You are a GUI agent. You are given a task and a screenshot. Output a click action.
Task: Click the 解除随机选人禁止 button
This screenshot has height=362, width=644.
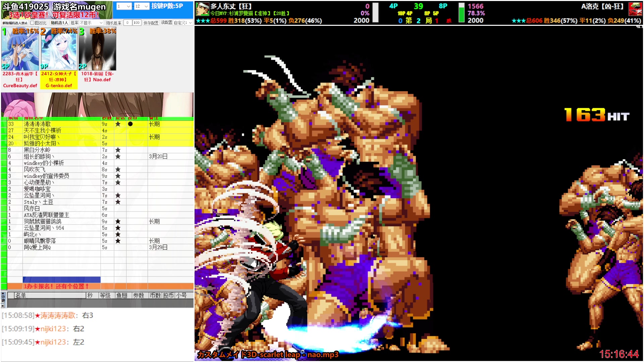click(x=15, y=23)
